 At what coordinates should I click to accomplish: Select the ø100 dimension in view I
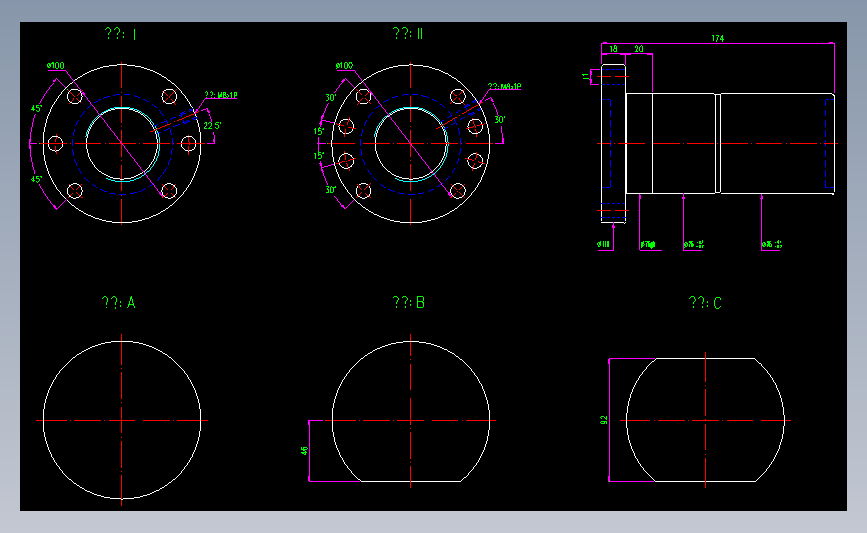tap(56, 66)
